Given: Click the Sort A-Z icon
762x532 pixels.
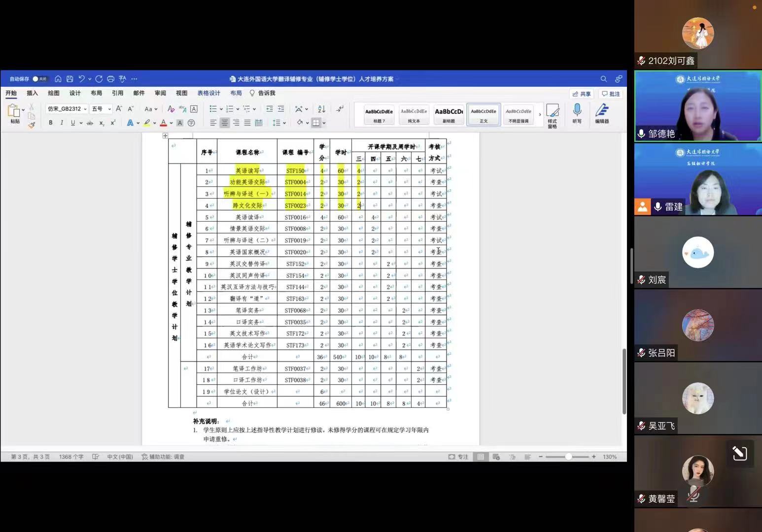Looking at the screenshot, I should (321, 109).
